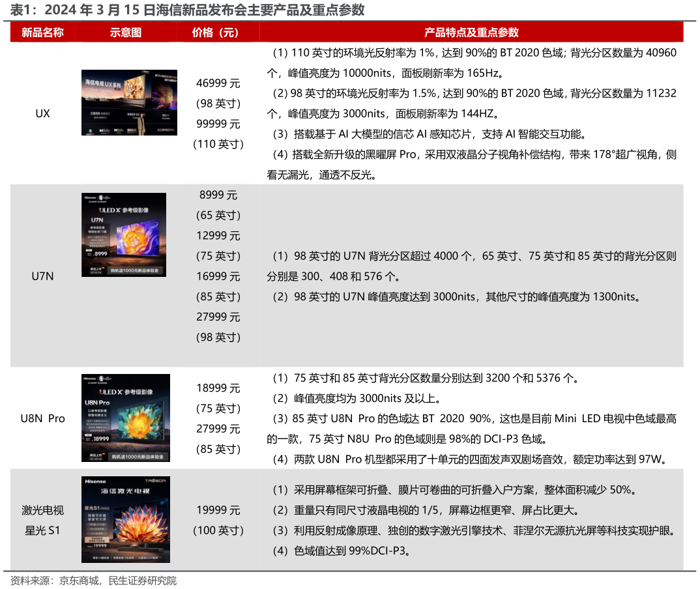
Task: Click the 99999 元 price text
Action: 218,124
